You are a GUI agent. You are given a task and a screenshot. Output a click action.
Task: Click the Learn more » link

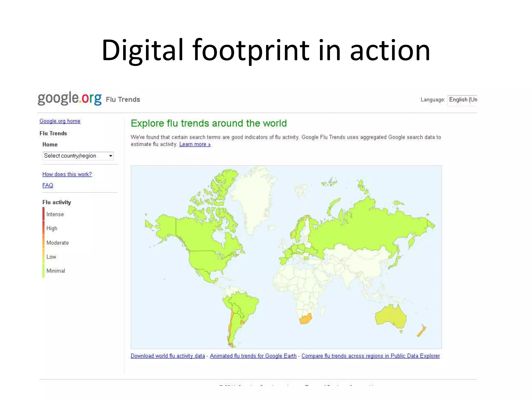point(195,144)
